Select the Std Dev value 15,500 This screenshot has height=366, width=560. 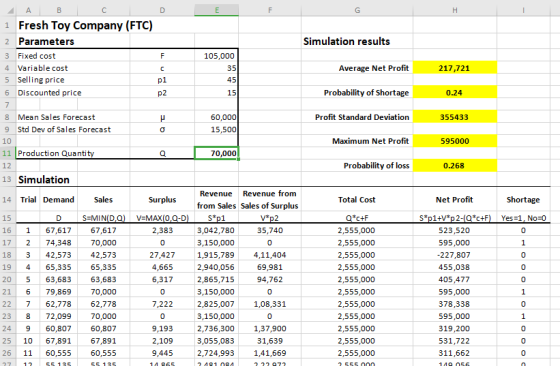pos(216,129)
